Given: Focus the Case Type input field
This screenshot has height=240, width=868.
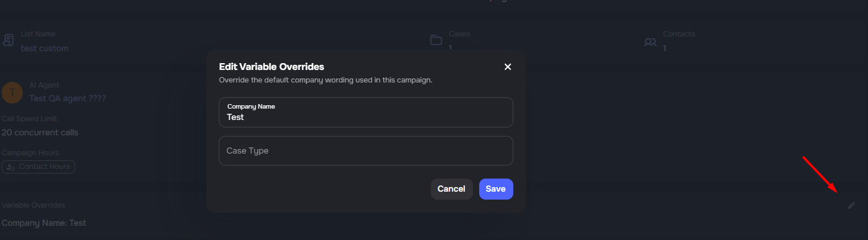Looking at the screenshot, I should (x=366, y=151).
